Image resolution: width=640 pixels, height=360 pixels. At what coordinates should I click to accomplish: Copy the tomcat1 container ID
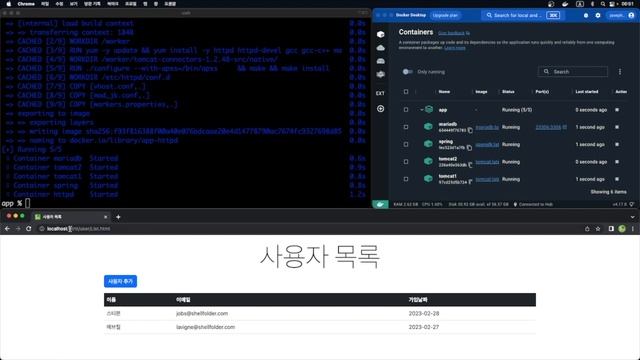470,182
